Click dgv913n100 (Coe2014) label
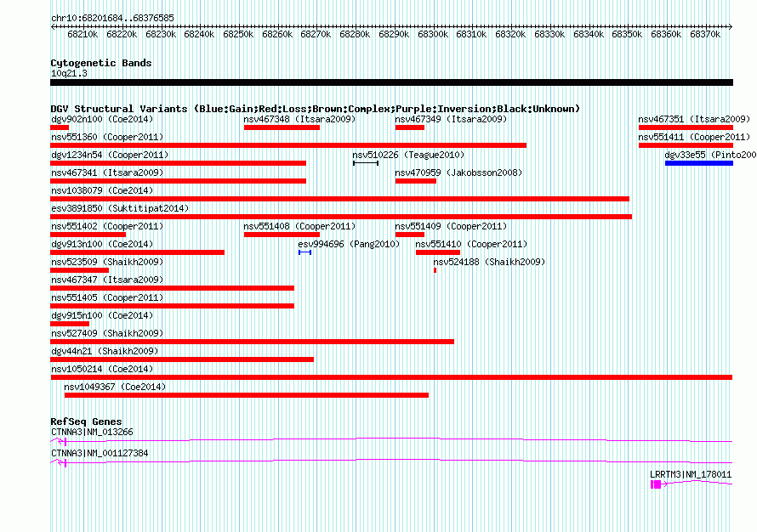 tap(102, 245)
